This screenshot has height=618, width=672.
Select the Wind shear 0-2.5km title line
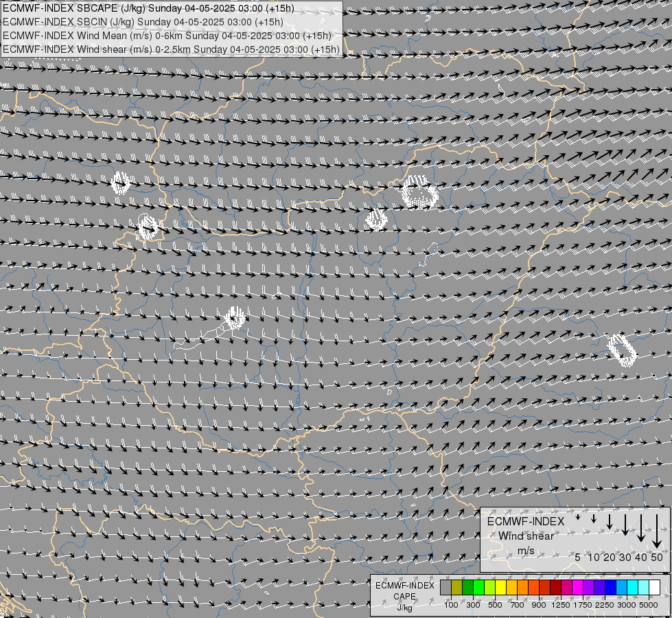(171, 49)
